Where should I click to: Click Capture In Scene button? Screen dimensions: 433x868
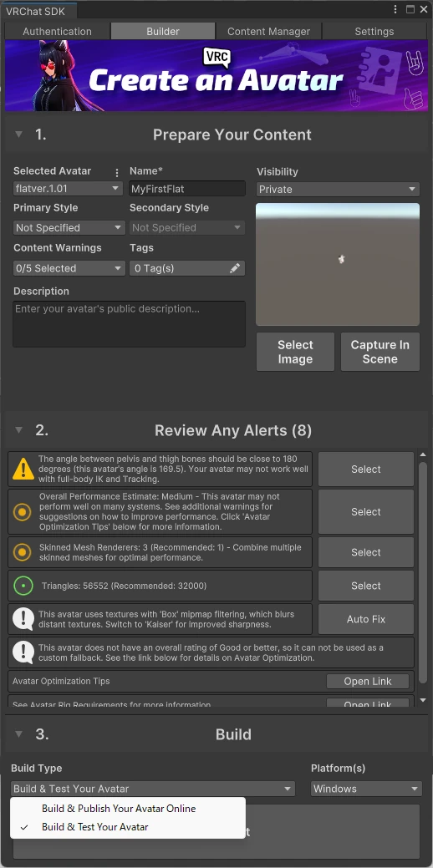click(x=380, y=352)
